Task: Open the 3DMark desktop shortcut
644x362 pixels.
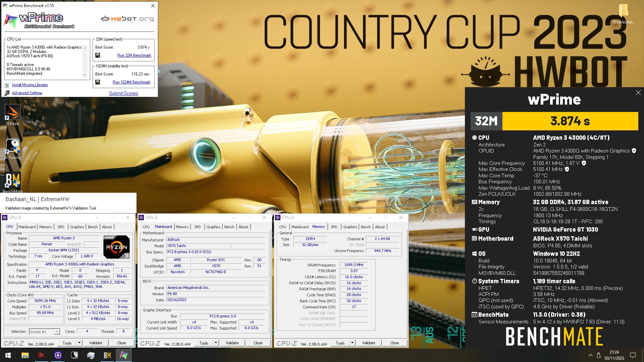Action: click(12, 115)
